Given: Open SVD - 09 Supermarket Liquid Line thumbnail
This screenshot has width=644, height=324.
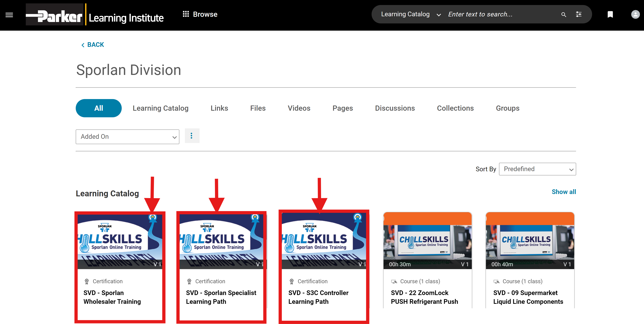Looking at the screenshot, I should click(x=530, y=240).
